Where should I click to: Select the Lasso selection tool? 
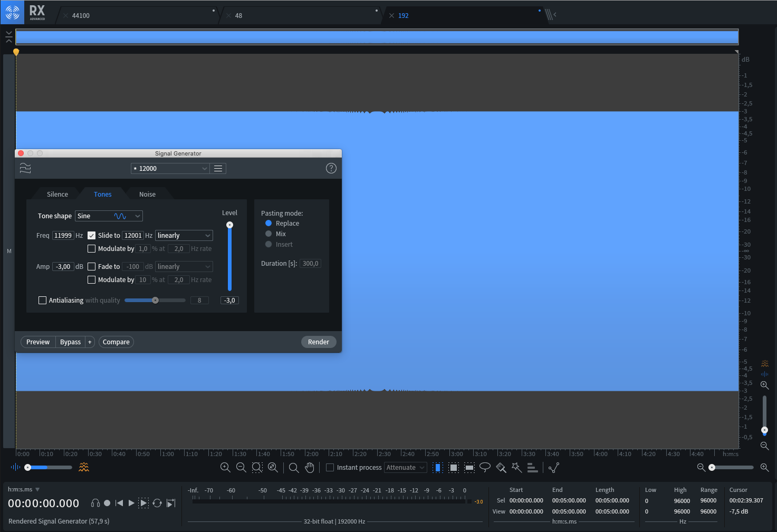[485, 467]
